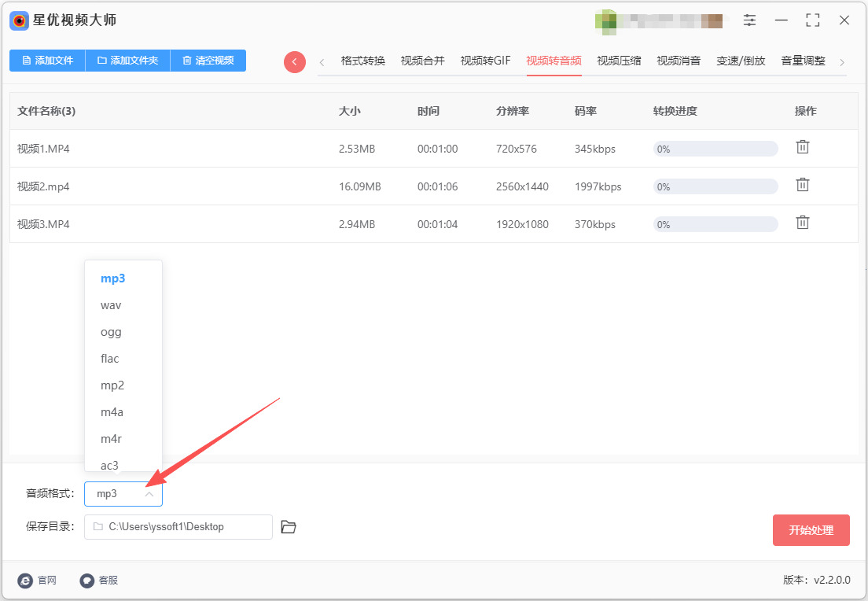Choose m4a in the format list
This screenshot has width=868, height=601.
pos(123,412)
